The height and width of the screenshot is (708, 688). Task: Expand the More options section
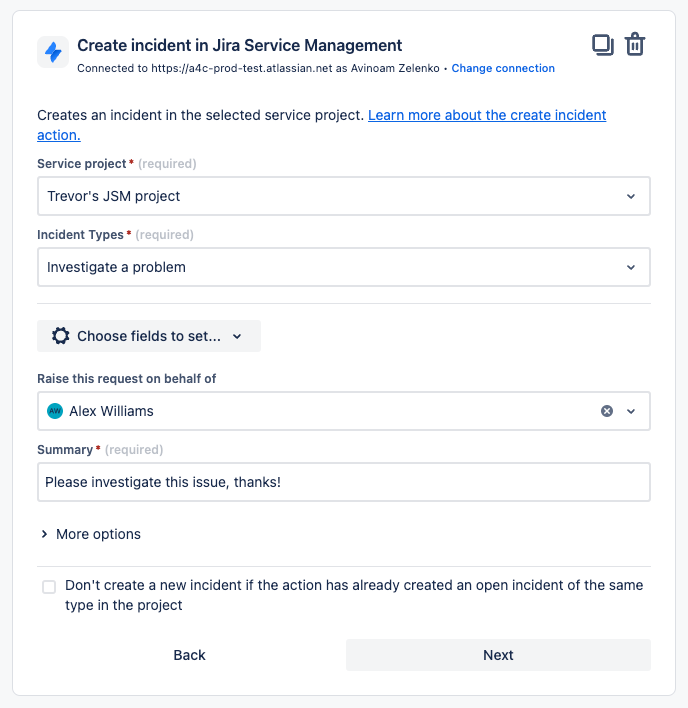(x=98, y=534)
